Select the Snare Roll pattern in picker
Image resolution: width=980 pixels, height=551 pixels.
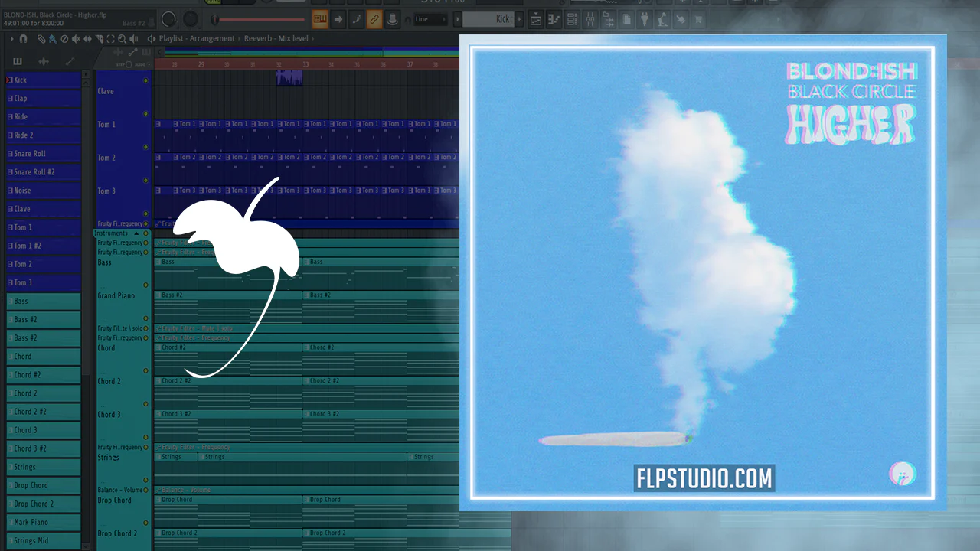tap(43, 153)
